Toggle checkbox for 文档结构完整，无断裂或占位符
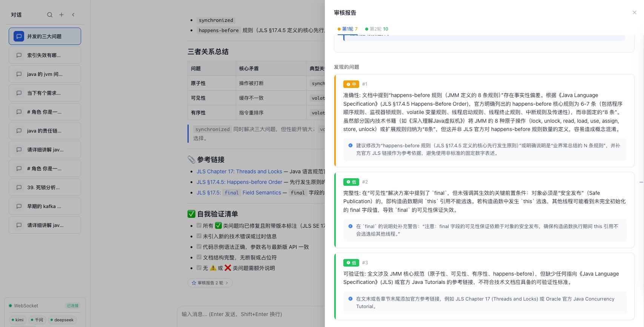Viewport: 644px width, 327px height. pos(199,257)
